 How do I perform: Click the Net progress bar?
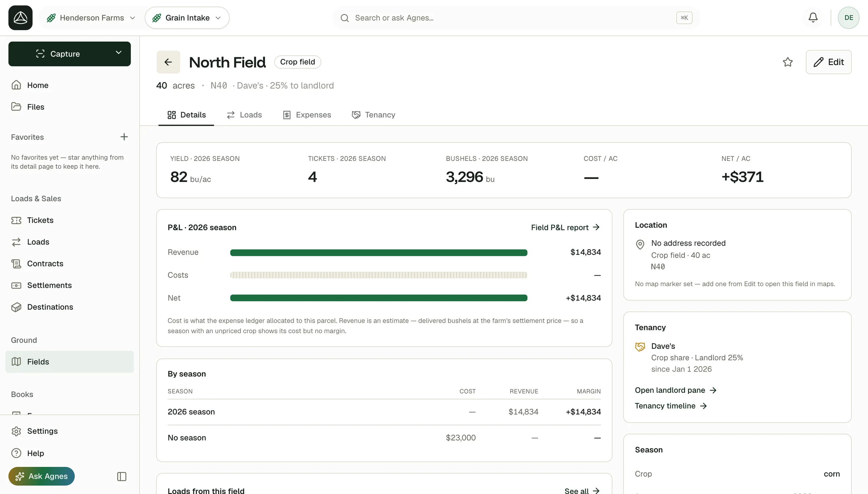[379, 298]
